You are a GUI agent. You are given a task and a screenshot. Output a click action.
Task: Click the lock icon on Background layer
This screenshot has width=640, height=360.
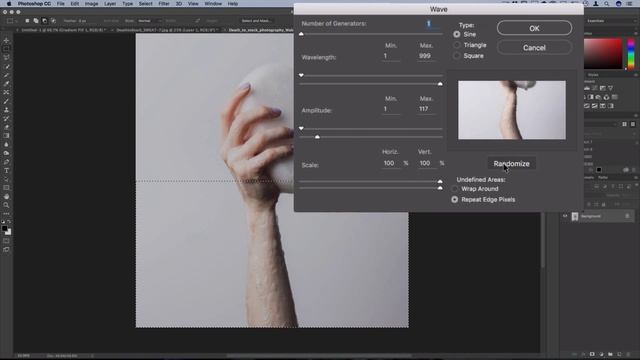tap(627, 216)
